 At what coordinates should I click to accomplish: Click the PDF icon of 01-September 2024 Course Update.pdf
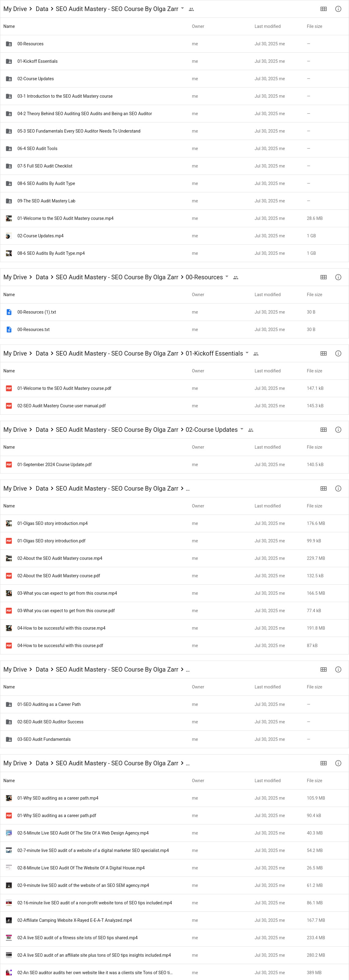(9, 464)
